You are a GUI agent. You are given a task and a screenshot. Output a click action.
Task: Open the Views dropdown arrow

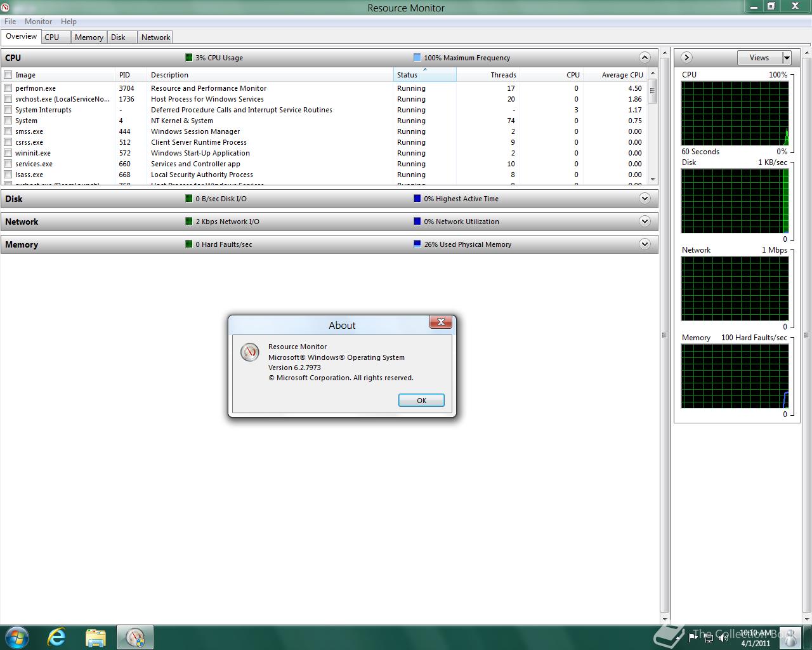coord(787,58)
